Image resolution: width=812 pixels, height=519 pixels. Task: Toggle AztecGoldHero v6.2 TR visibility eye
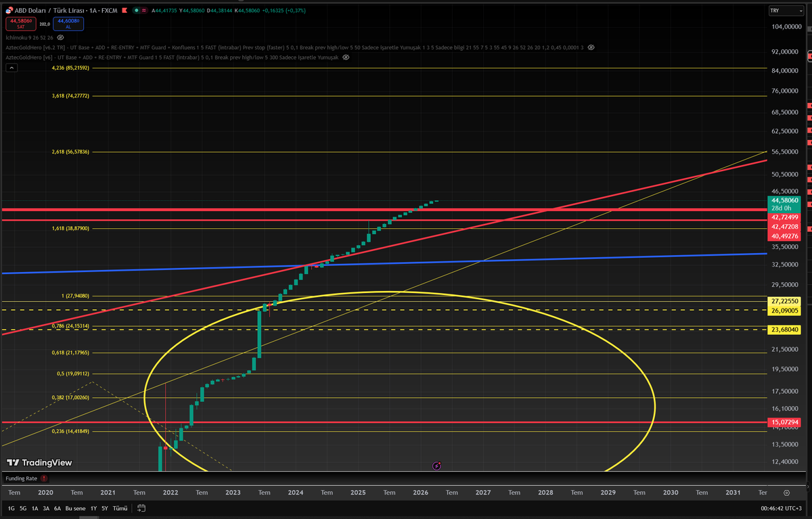591,47
